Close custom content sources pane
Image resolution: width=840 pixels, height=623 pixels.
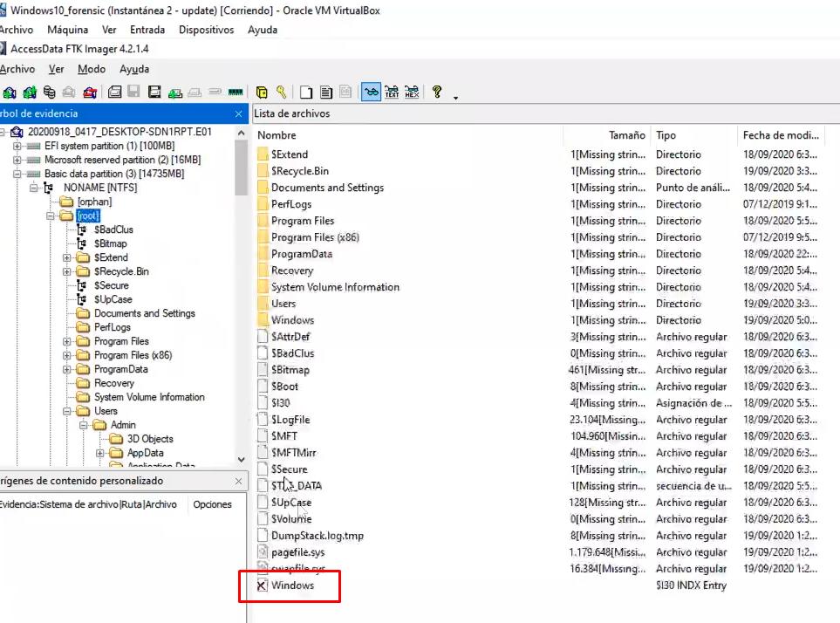[238, 481]
